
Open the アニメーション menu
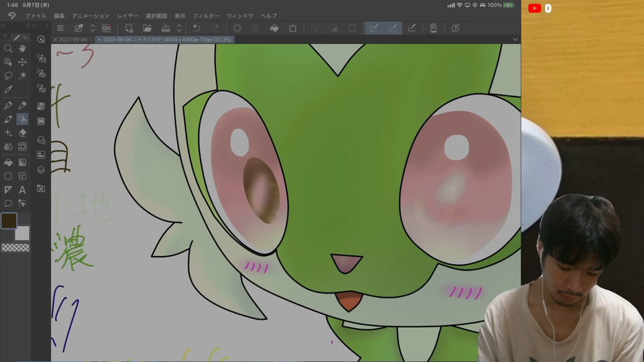pos(91,16)
